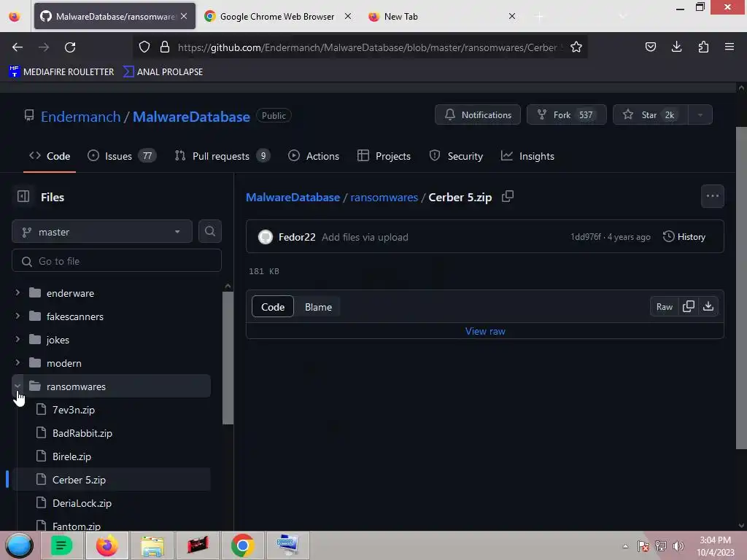Close the Google Chrome Web Browser tab

pos(348,16)
